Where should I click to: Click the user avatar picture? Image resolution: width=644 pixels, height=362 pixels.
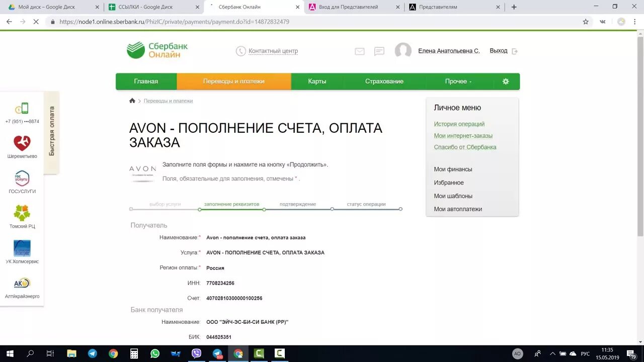coord(403,51)
